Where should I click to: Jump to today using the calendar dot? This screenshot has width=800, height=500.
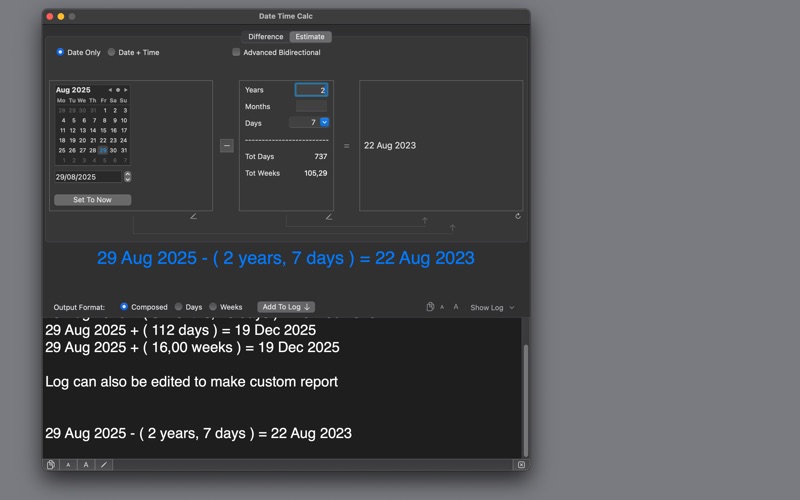118,90
